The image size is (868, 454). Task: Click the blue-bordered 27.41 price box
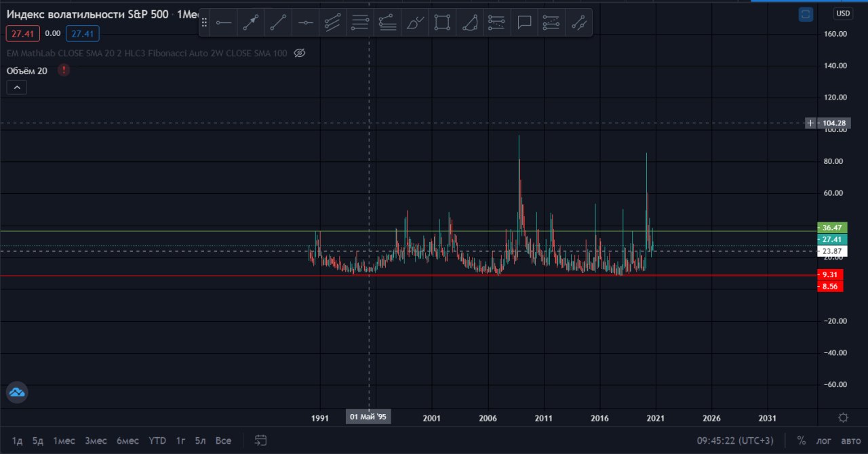(83, 33)
